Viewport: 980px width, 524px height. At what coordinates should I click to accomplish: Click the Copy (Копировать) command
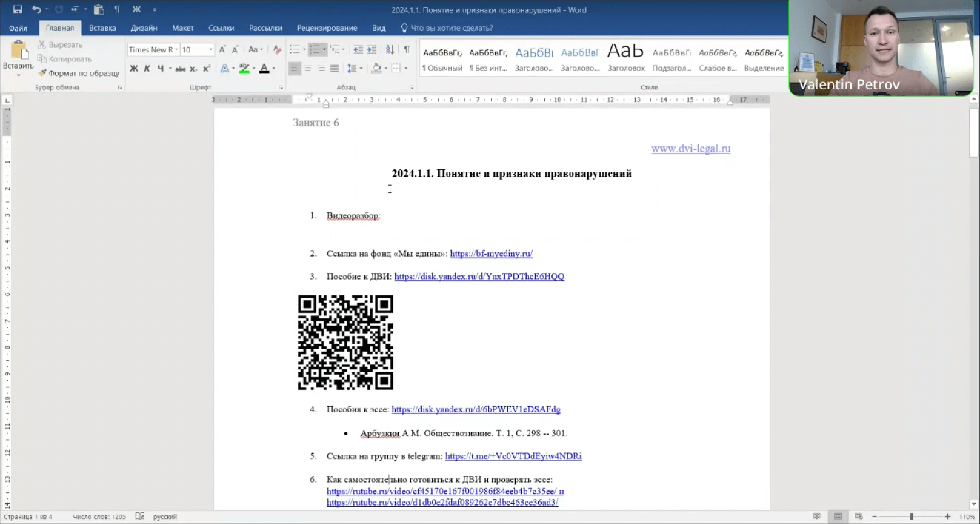click(65, 59)
